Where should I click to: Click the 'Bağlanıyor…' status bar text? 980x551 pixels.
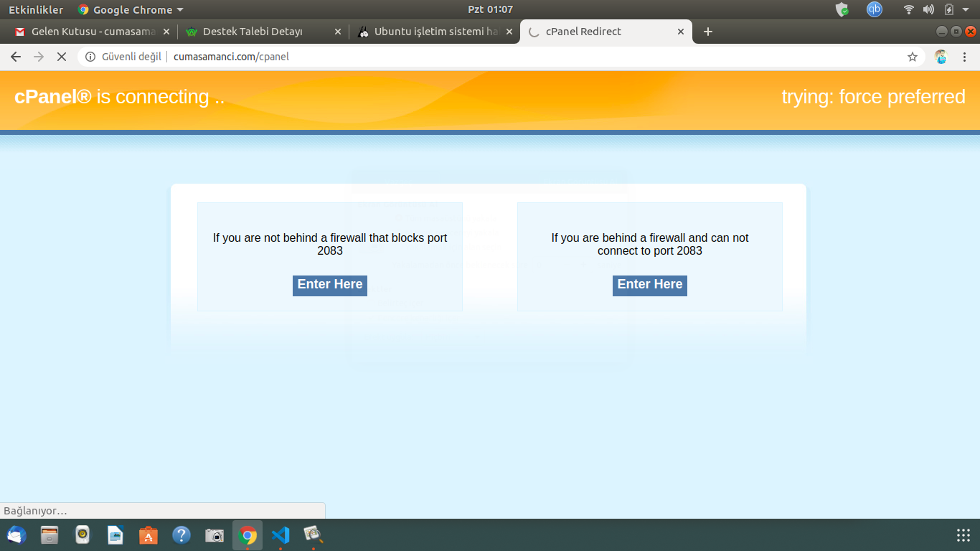35,511
